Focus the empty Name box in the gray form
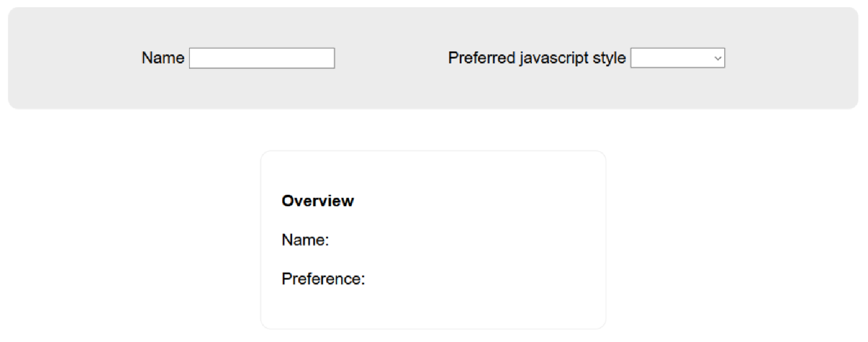Screen dimensions: 868x342 tap(262, 58)
